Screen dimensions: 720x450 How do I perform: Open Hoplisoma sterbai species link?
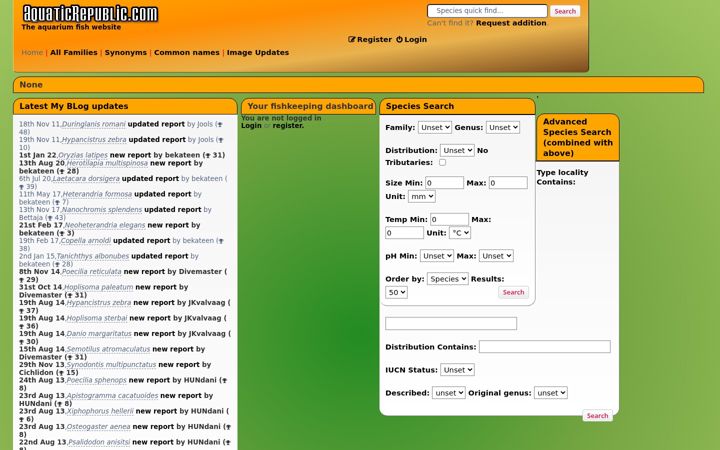[x=97, y=319]
